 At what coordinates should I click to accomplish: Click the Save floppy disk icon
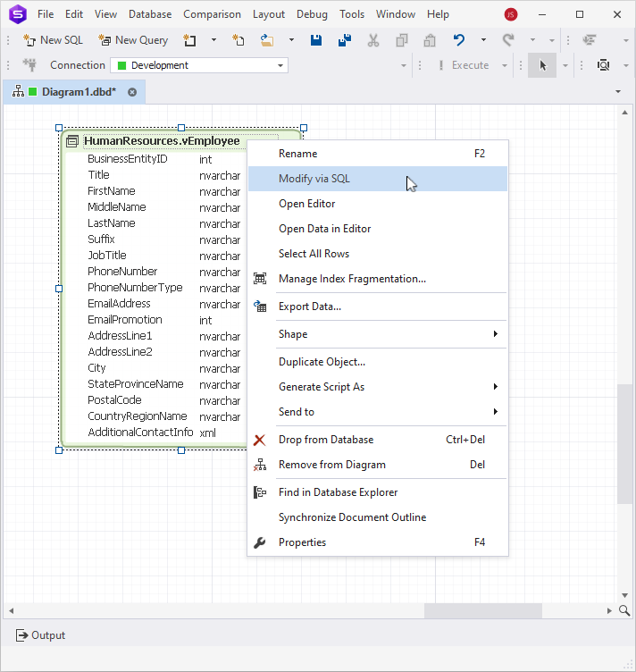pos(316,40)
